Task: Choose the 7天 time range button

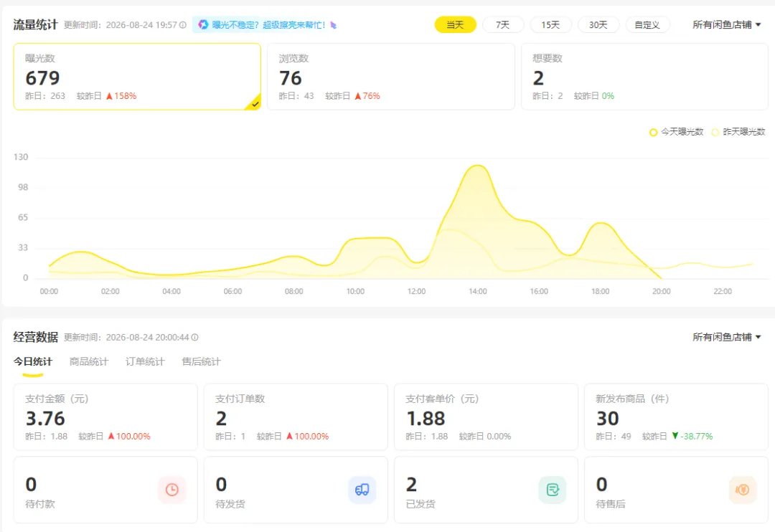Action: [502, 24]
